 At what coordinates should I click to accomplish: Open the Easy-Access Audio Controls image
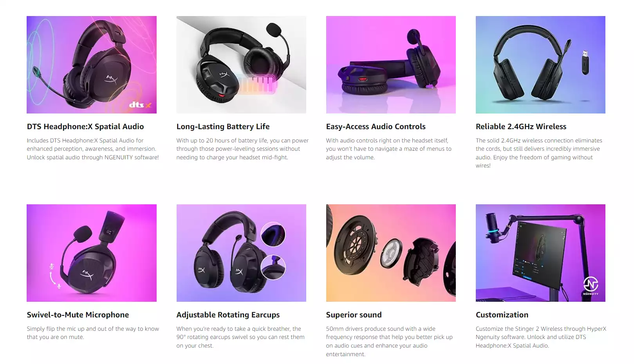pos(391,65)
